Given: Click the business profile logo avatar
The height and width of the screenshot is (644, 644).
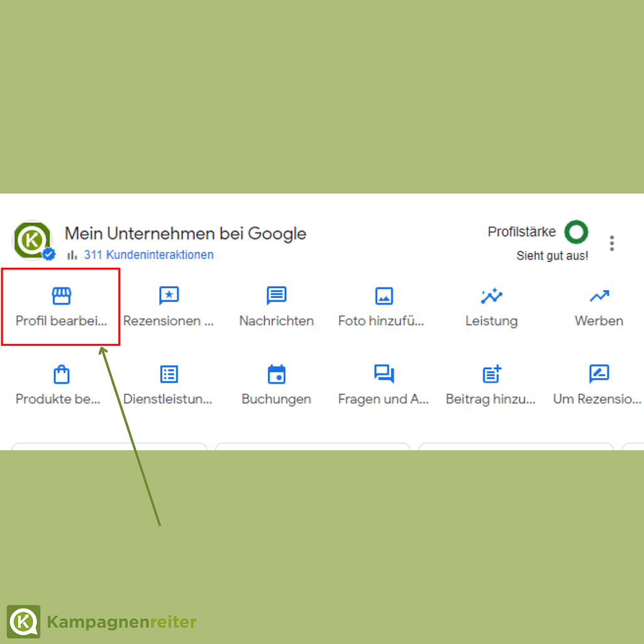Looking at the screenshot, I should [33, 240].
